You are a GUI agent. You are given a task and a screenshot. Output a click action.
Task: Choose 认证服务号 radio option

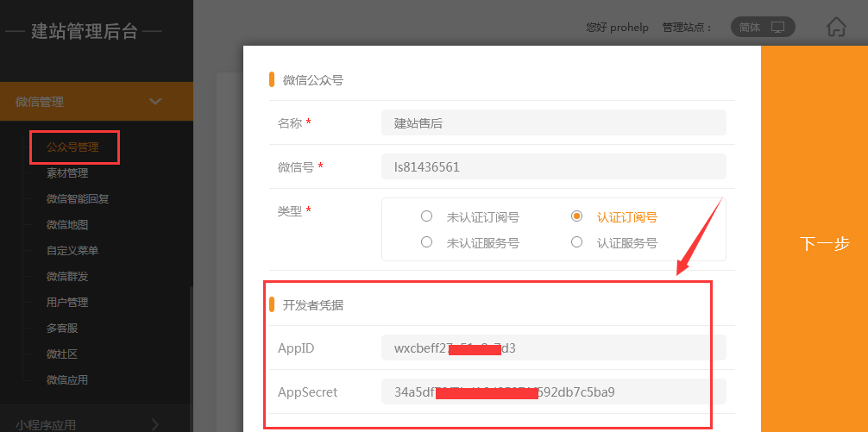(576, 242)
